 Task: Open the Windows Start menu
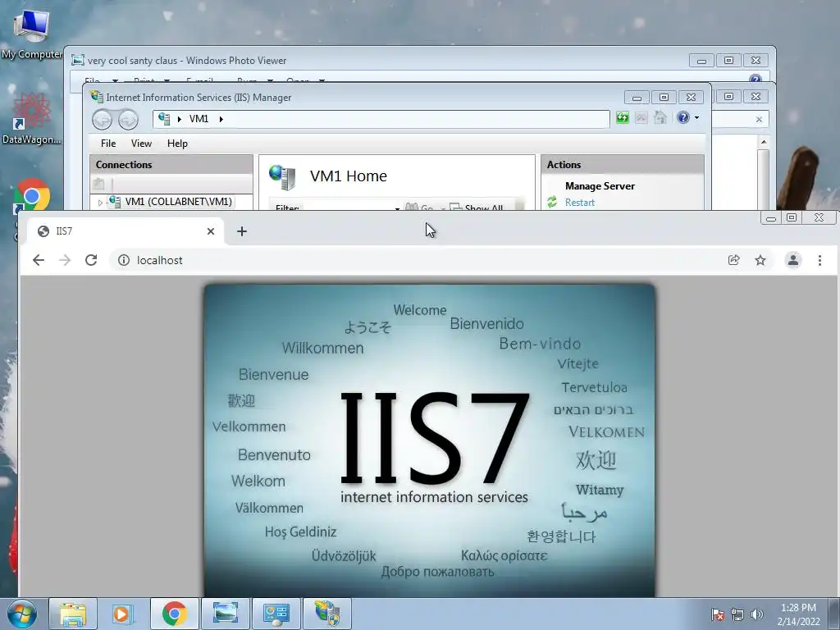coord(22,614)
